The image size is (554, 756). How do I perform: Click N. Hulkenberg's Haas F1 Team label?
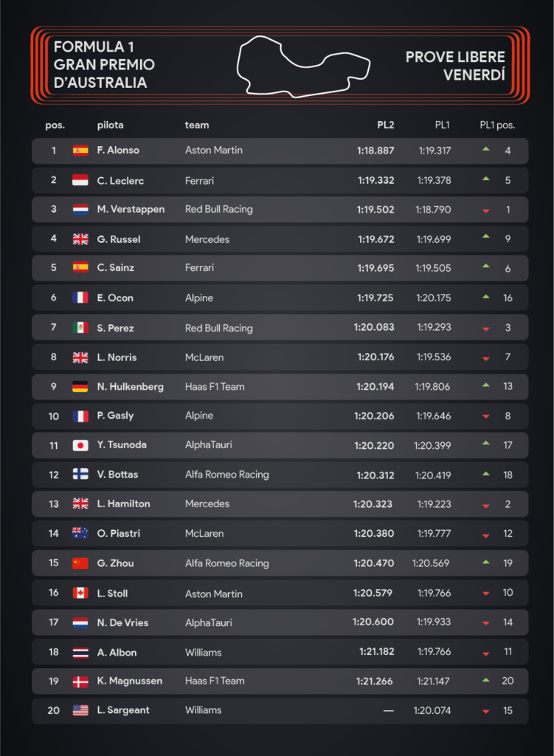tap(215, 387)
